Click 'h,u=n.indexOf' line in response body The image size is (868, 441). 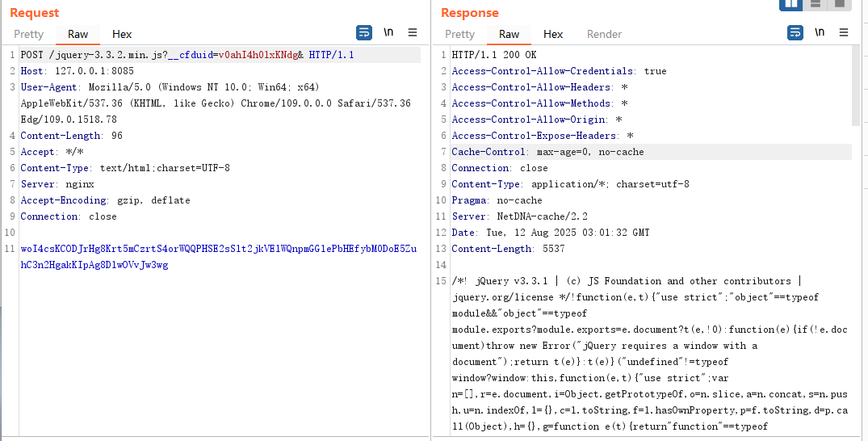(x=650, y=410)
